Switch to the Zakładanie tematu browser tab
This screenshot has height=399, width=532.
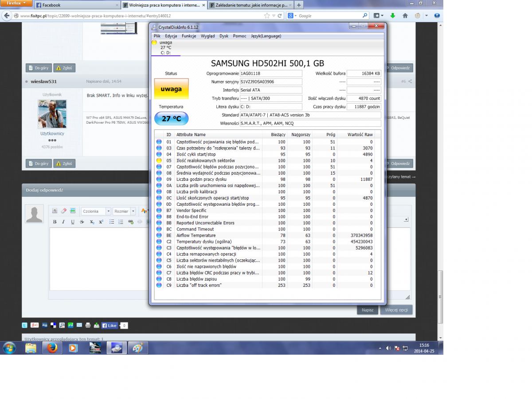click(250, 5)
